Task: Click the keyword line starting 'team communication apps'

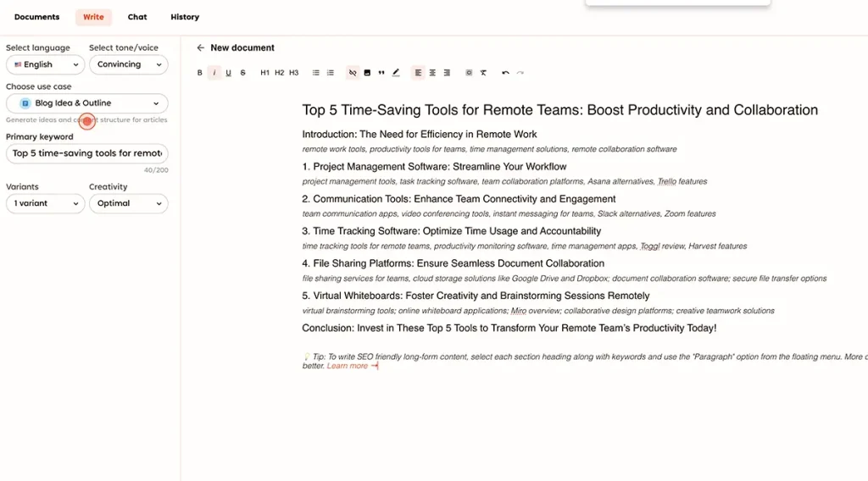Action: [x=509, y=214]
